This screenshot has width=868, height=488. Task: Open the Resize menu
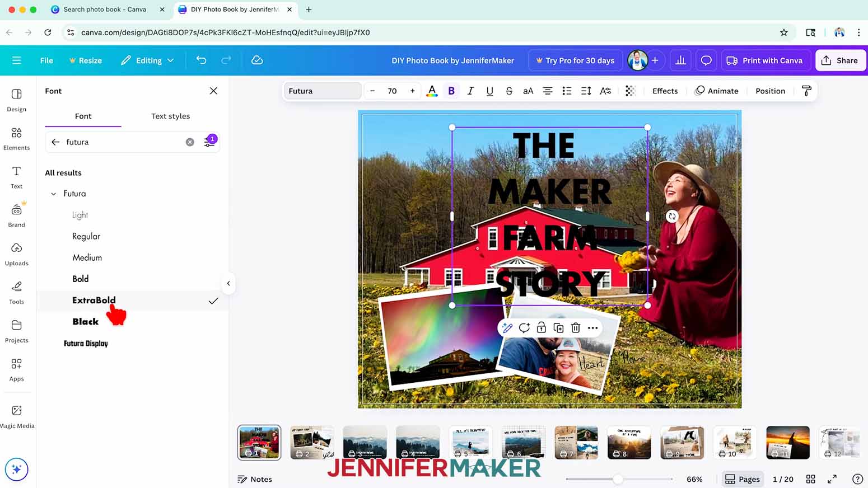click(x=86, y=60)
